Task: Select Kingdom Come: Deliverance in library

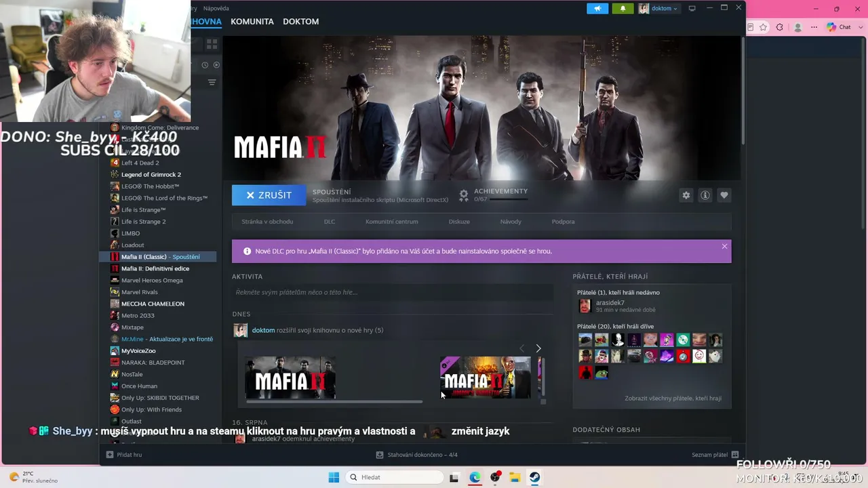Action: click(160, 127)
